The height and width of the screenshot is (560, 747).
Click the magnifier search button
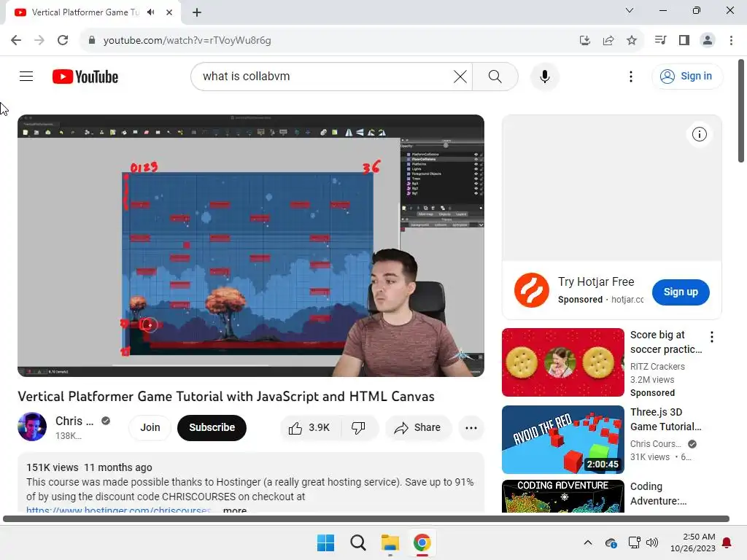pyautogui.click(x=495, y=76)
